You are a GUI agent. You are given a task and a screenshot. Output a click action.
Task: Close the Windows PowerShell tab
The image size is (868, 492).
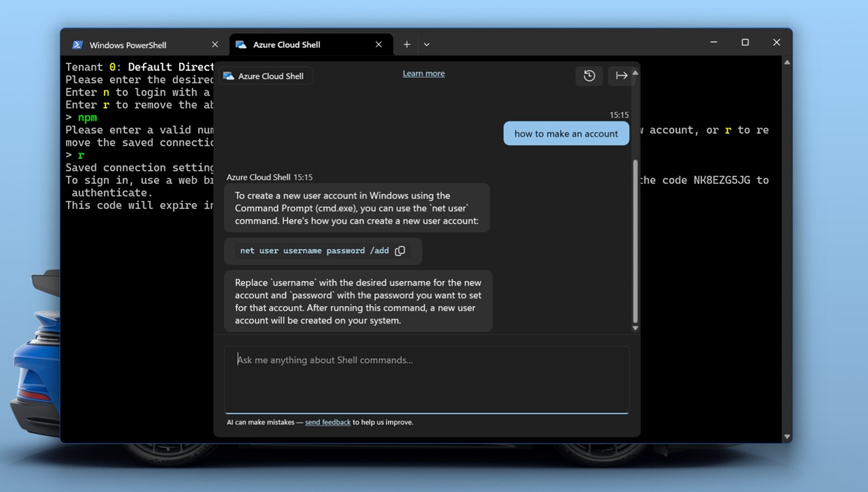(215, 44)
